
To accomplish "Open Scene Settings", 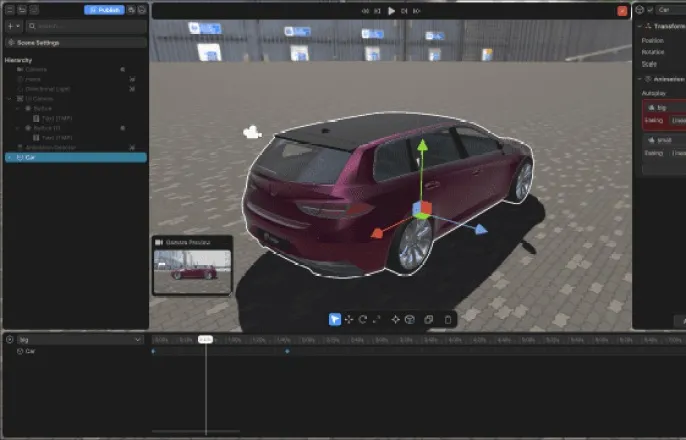I will [x=76, y=42].
